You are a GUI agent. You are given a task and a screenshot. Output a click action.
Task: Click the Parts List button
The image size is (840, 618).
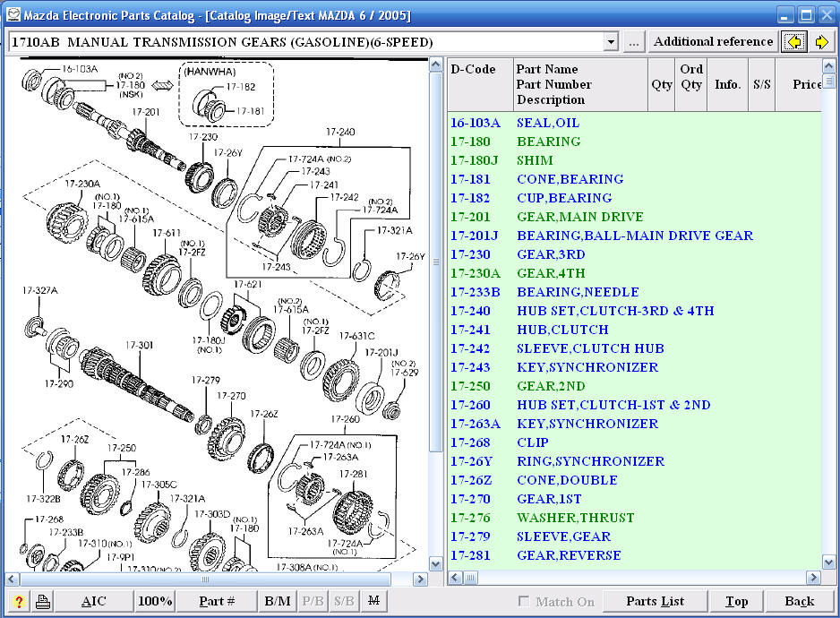pyautogui.click(x=656, y=601)
